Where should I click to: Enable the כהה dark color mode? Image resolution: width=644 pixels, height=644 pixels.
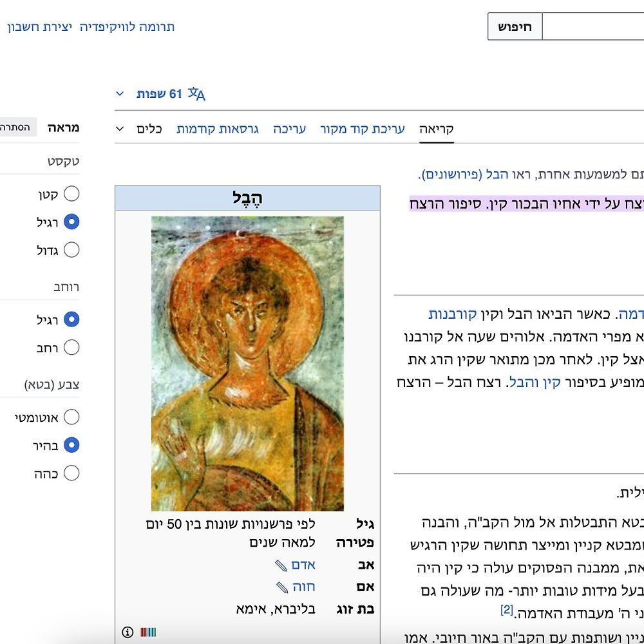click(71, 473)
